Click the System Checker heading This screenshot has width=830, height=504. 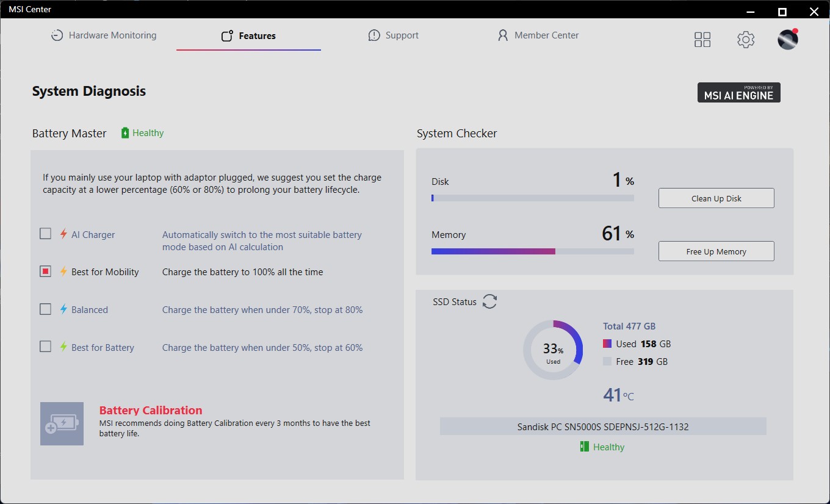pos(457,134)
